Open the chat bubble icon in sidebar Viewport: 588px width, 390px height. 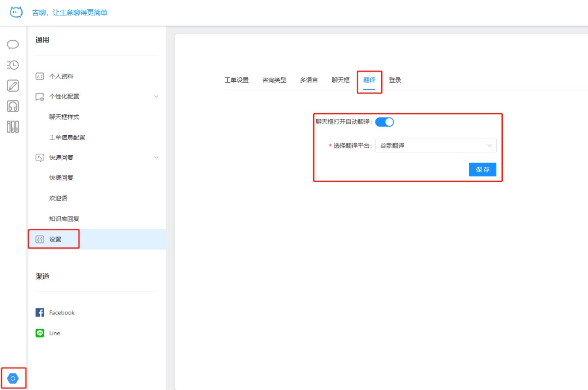13,45
